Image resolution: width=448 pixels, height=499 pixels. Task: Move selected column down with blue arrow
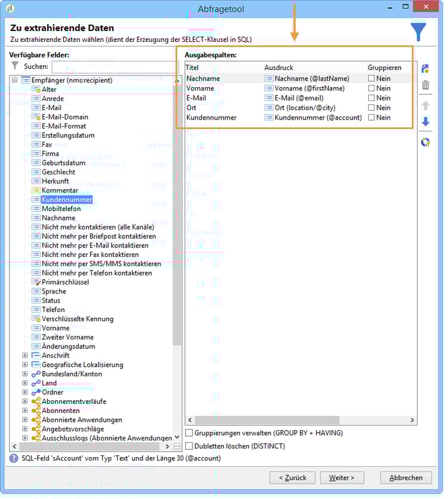pyautogui.click(x=425, y=121)
